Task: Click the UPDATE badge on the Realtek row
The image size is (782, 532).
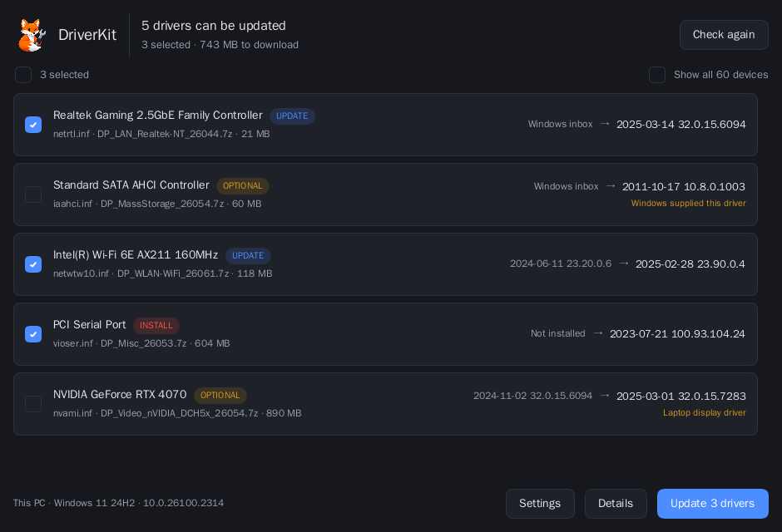Action: tap(292, 116)
